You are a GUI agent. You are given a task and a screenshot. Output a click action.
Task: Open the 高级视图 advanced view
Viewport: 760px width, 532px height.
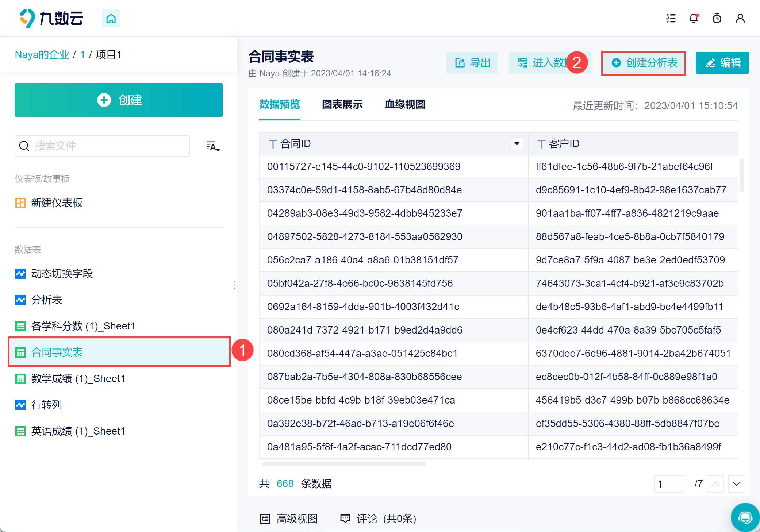click(x=289, y=518)
